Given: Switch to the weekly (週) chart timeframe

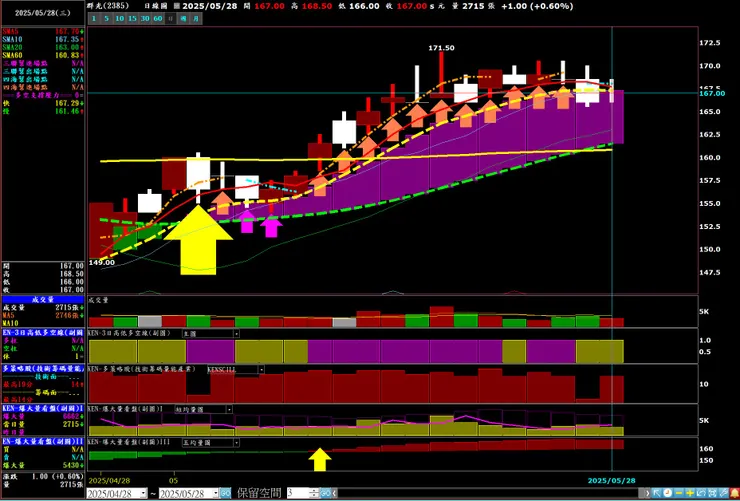Looking at the screenshot, I should (184, 18).
